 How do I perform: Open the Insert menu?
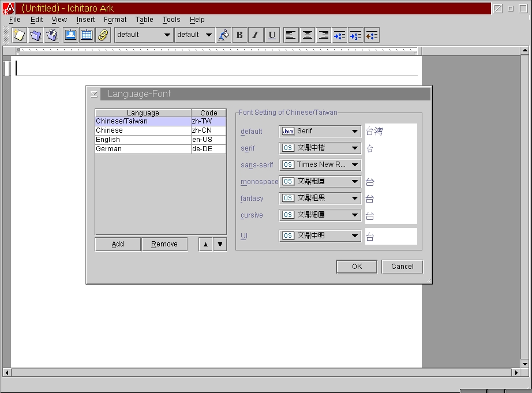(85, 20)
